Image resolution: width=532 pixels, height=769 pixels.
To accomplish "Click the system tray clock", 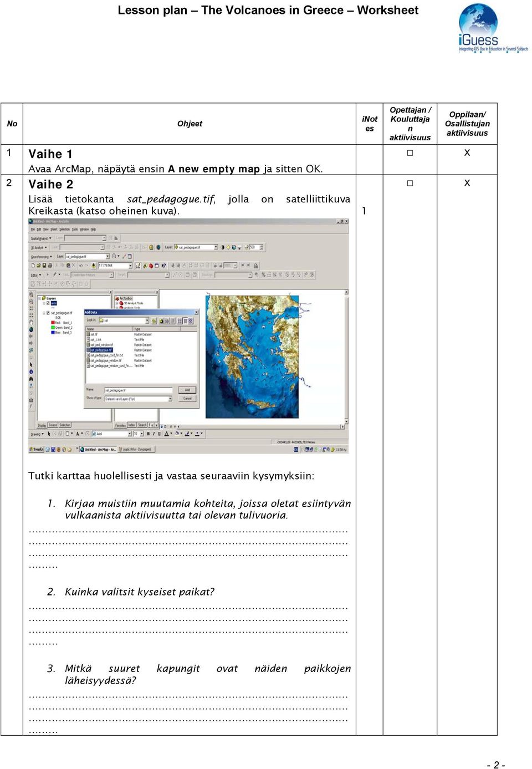I will pos(341,450).
